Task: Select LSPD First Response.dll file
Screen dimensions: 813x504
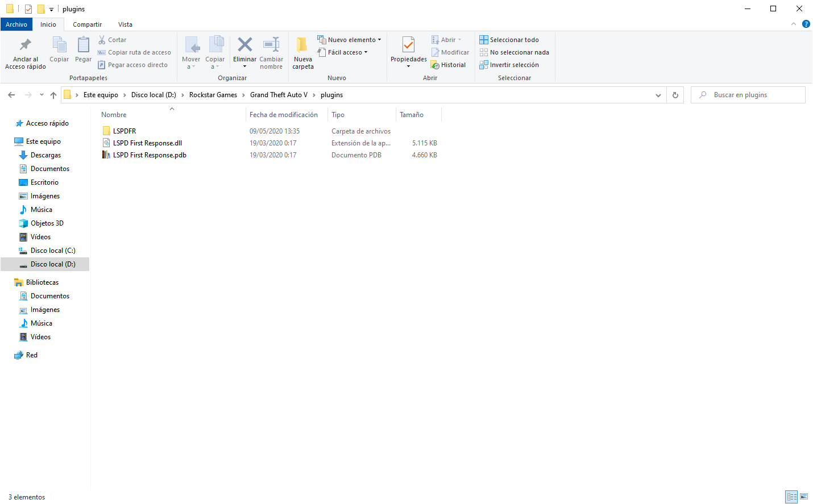Action: coord(147,143)
